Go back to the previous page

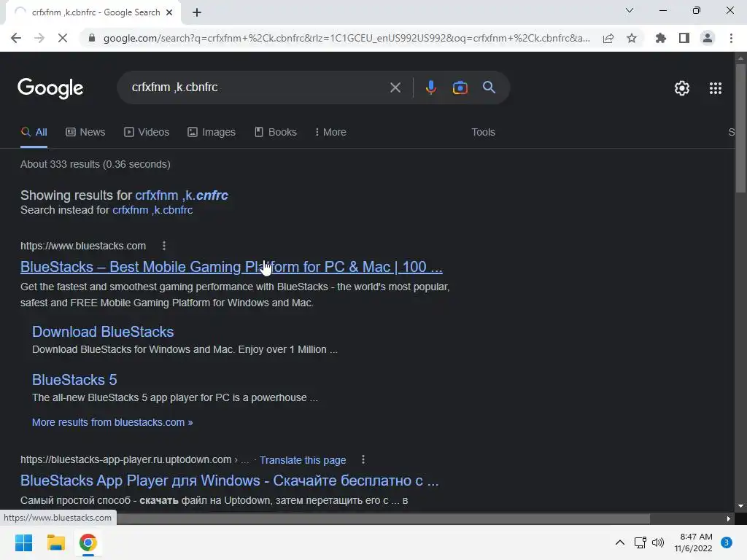point(16,38)
